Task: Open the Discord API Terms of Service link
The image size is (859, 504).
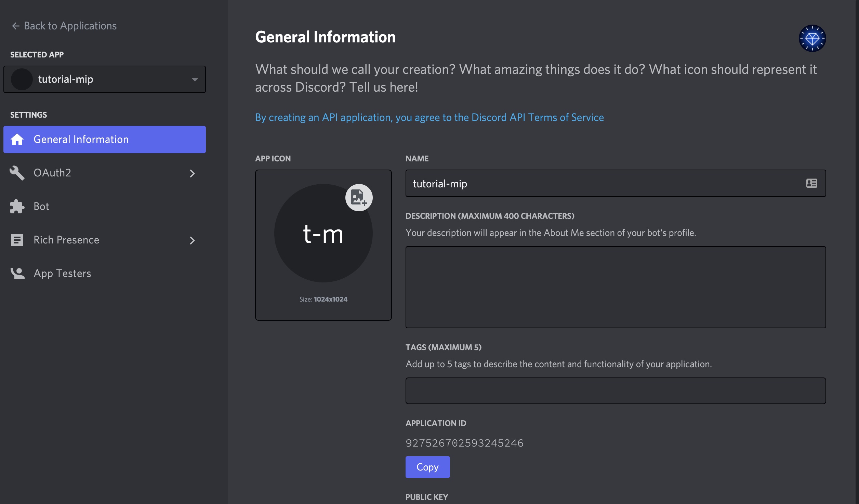Action: tap(429, 118)
